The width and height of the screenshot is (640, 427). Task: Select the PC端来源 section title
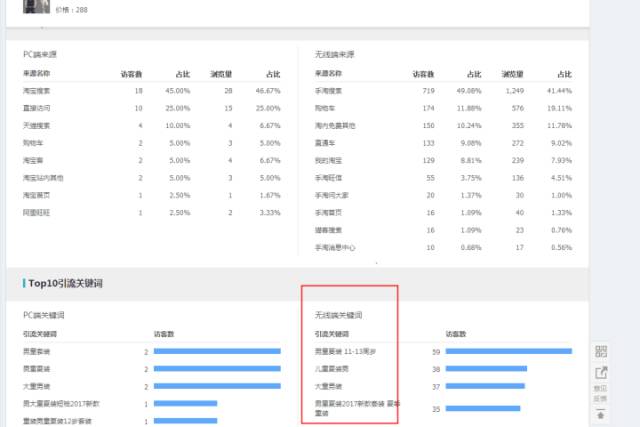point(40,54)
